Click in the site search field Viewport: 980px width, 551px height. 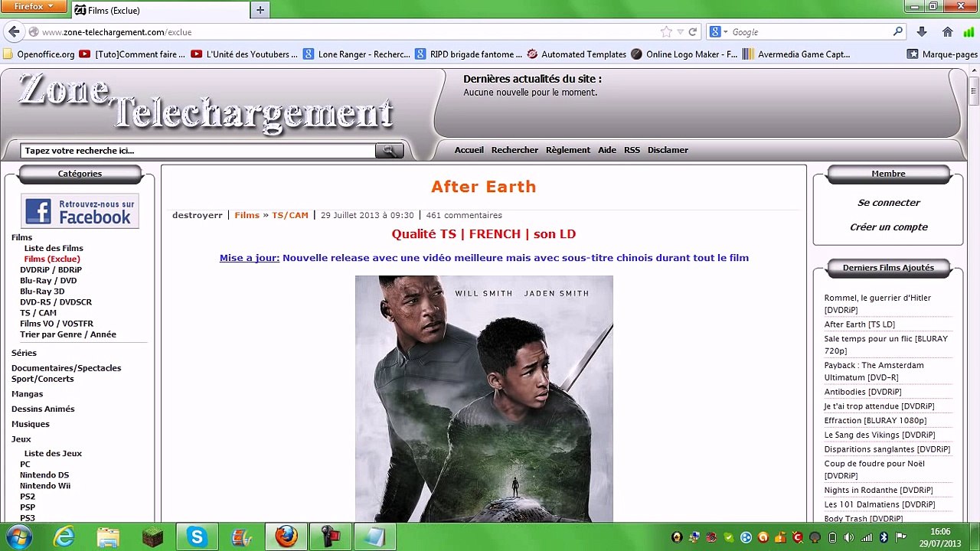198,151
